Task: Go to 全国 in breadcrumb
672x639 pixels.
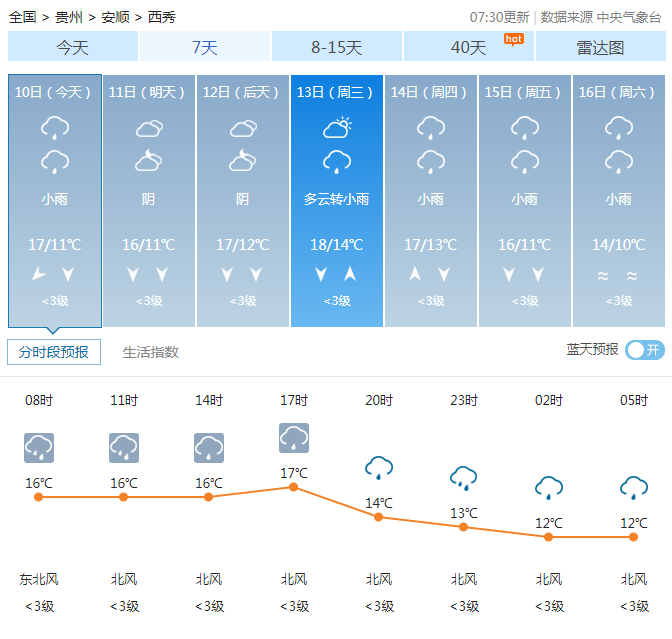Action: [x=22, y=17]
